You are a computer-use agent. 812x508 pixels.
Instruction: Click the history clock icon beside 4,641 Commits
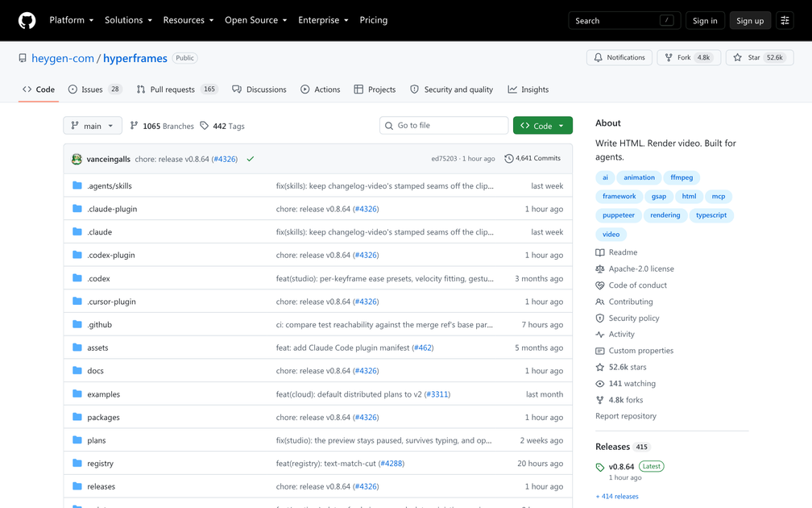click(508, 159)
